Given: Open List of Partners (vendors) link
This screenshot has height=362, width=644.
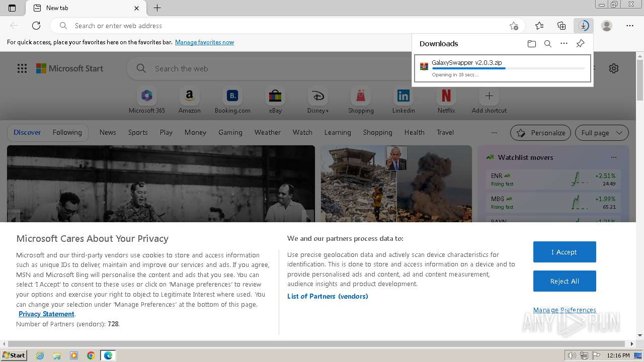Looking at the screenshot, I should (328, 296).
